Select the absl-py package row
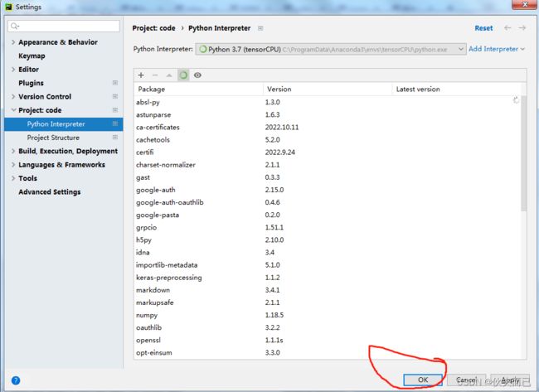Screen dimensions: 539x392 click(328, 102)
